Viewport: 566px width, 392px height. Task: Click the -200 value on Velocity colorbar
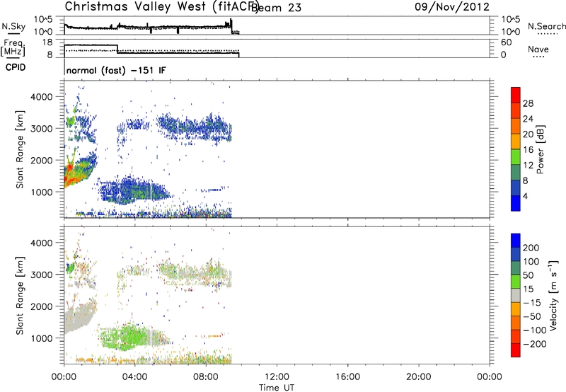[535, 344]
